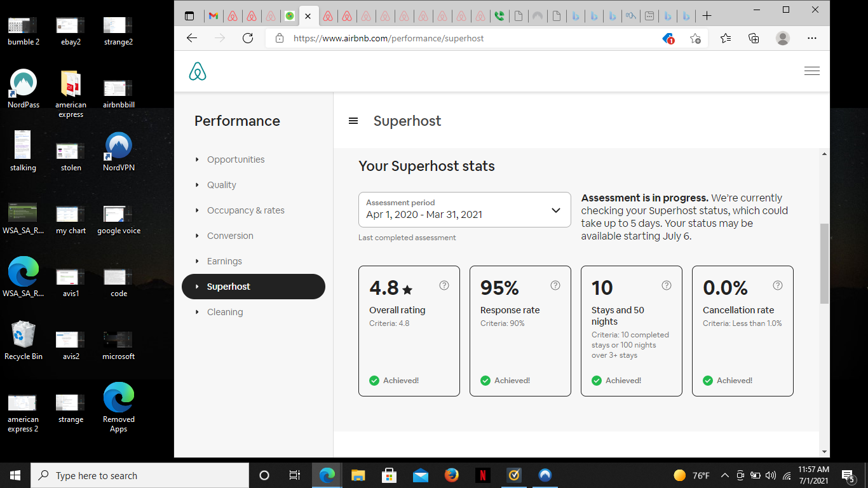Click help icon on Cancellation rate card
The height and width of the screenshot is (488, 868).
pos(778,286)
